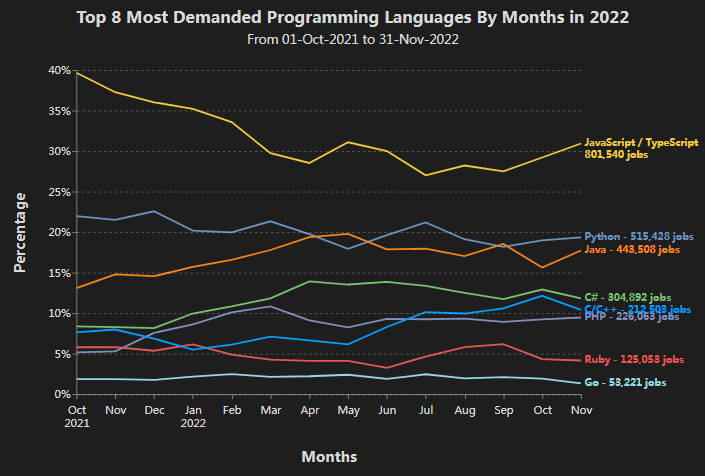Click the 25% y-axis tick label

tap(58, 192)
